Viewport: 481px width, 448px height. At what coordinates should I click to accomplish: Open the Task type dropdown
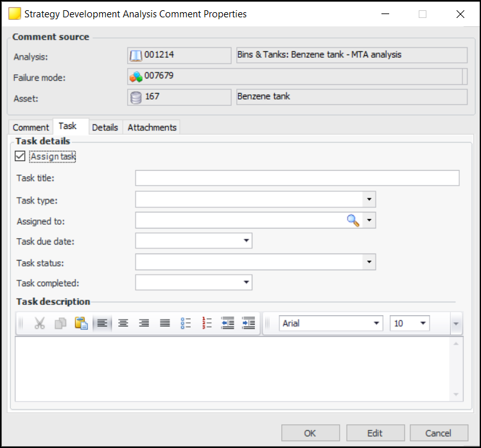pyautogui.click(x=369, y=200)
